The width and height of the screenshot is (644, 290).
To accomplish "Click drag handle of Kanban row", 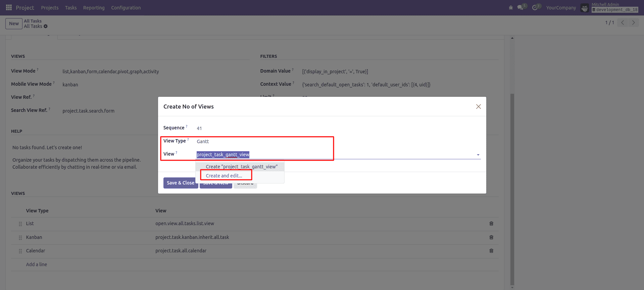I will [20, 238].
